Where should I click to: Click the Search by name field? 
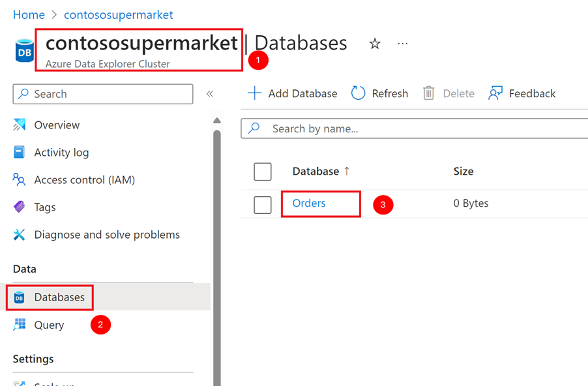(x=415, y=128)
